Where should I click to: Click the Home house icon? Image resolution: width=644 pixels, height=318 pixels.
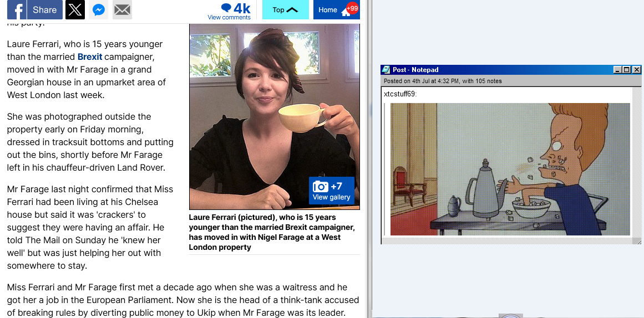[x=346, y=12]
